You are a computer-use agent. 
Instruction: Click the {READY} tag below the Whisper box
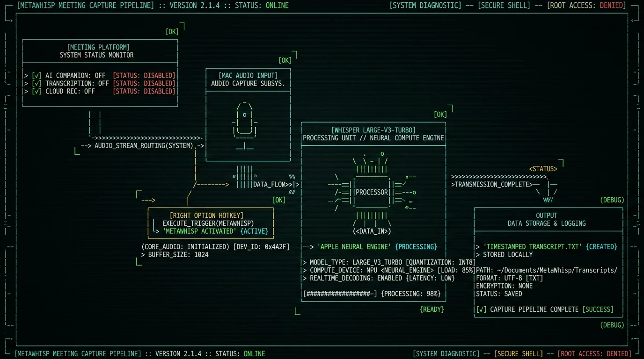pos(432,309)
